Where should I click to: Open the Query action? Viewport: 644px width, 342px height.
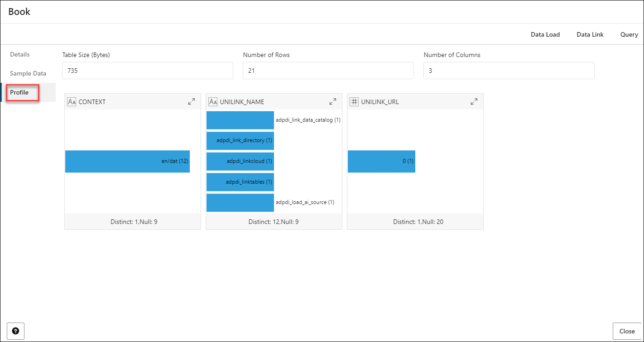pyautogui.click(x=629, y=34)
